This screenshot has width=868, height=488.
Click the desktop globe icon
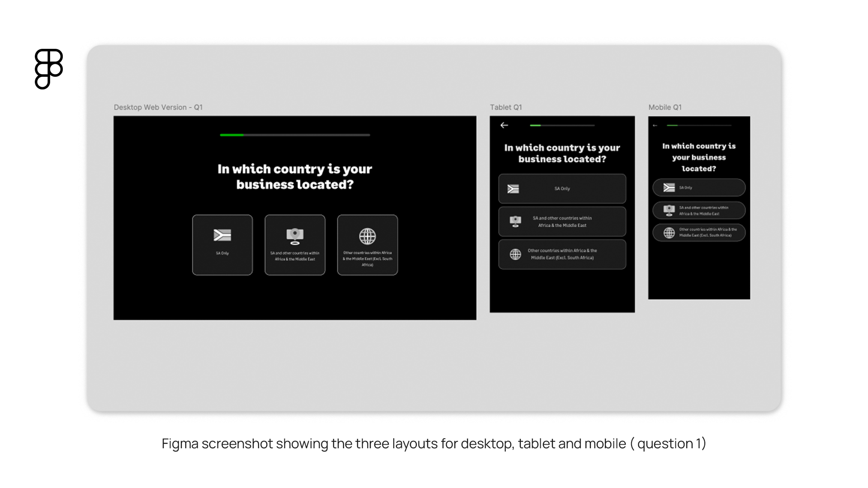coord(368,236)
